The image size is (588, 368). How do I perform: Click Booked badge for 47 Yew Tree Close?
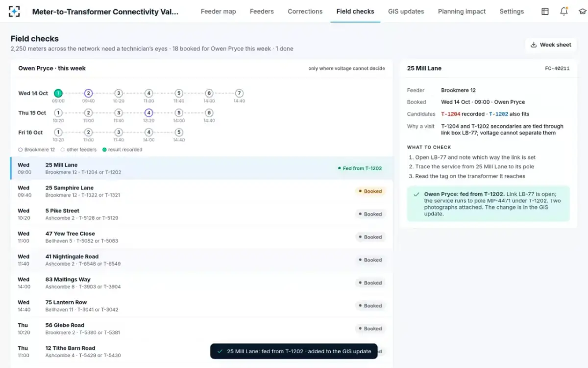[370, 237]
